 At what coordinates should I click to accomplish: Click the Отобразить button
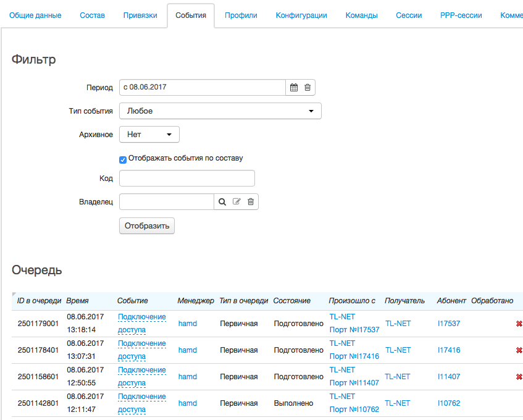[147, 226]
